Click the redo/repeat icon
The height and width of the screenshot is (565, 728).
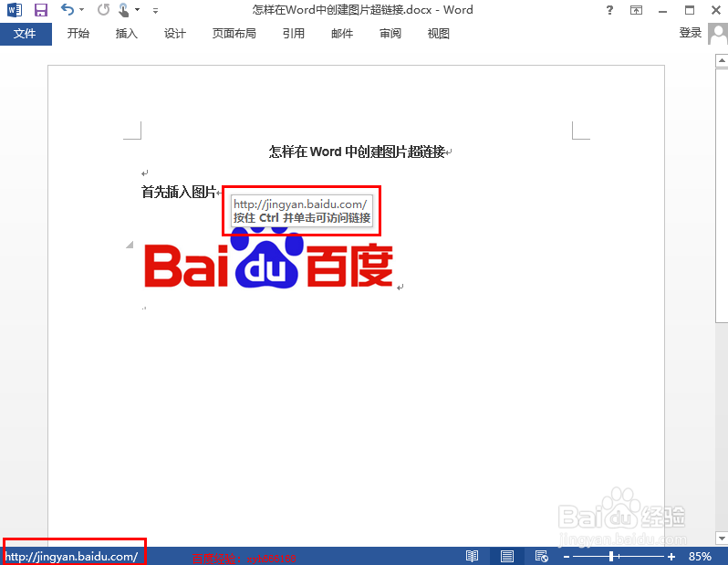point(103,9)
